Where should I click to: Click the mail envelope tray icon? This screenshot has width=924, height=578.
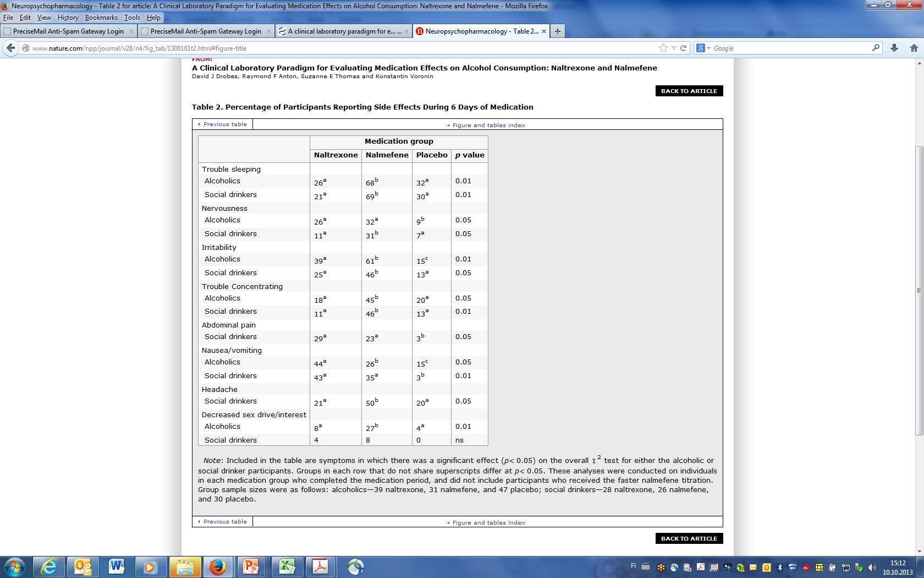click(x=753, y=568)
